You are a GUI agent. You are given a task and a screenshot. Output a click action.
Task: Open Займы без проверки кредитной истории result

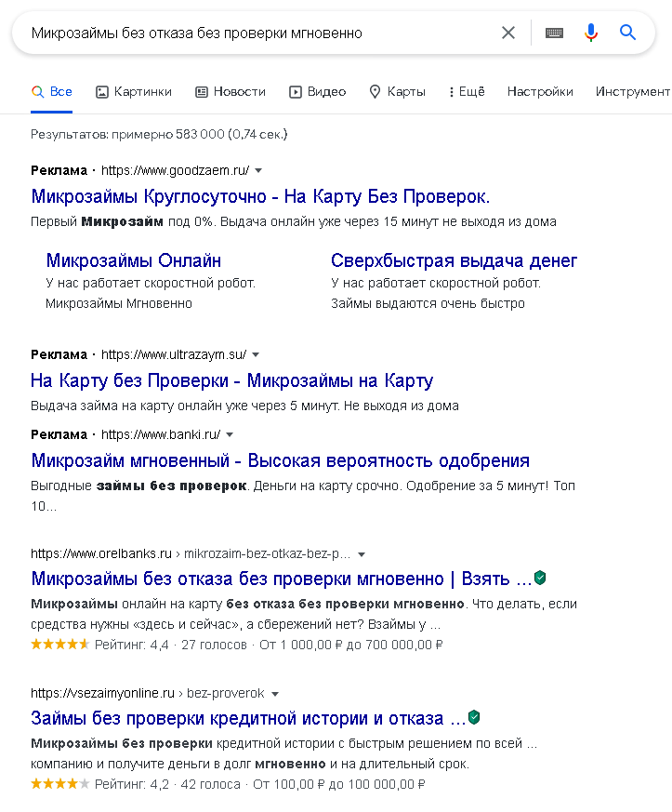pyautogui.click(x=248, y=718)
